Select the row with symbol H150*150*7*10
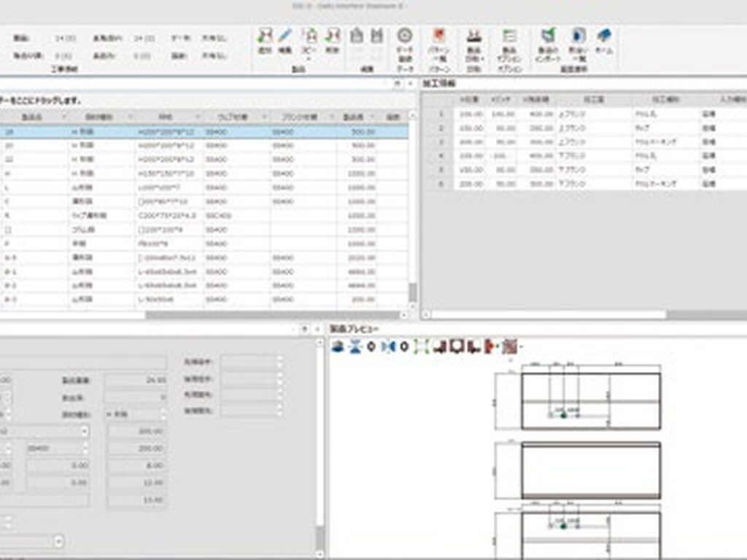Image resolution: width=747 pixels, height=560 pixels. click(x=204, y=174)
